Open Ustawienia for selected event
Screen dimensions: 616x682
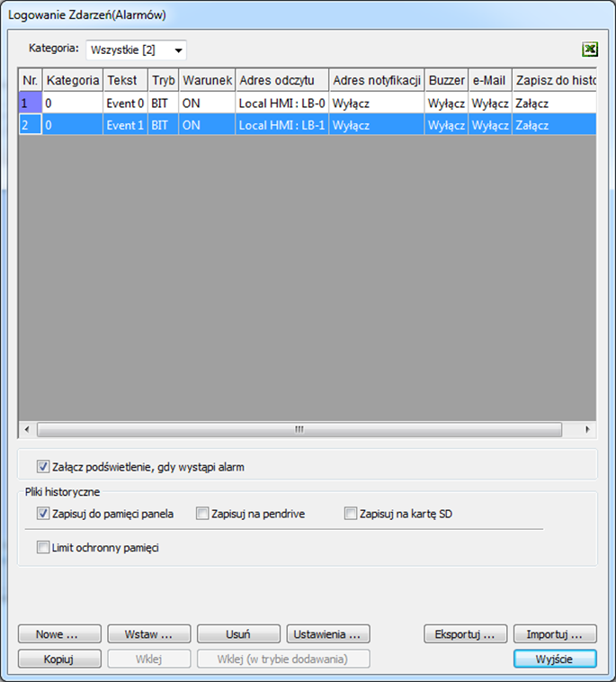(x=328, y=634)
